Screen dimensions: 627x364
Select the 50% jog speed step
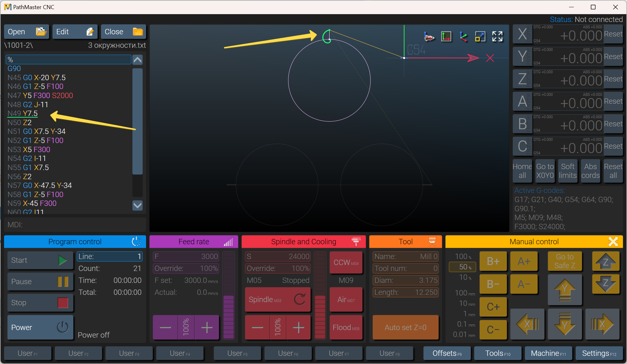462,267
